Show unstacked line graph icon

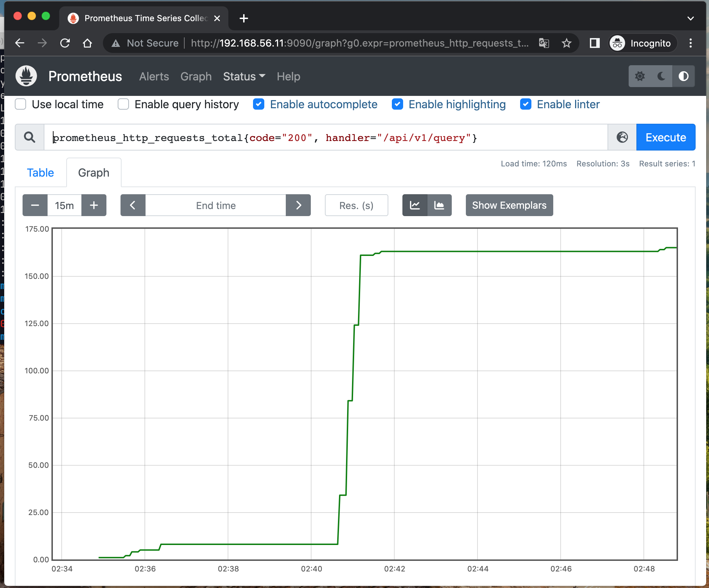[x=415, y=205]
